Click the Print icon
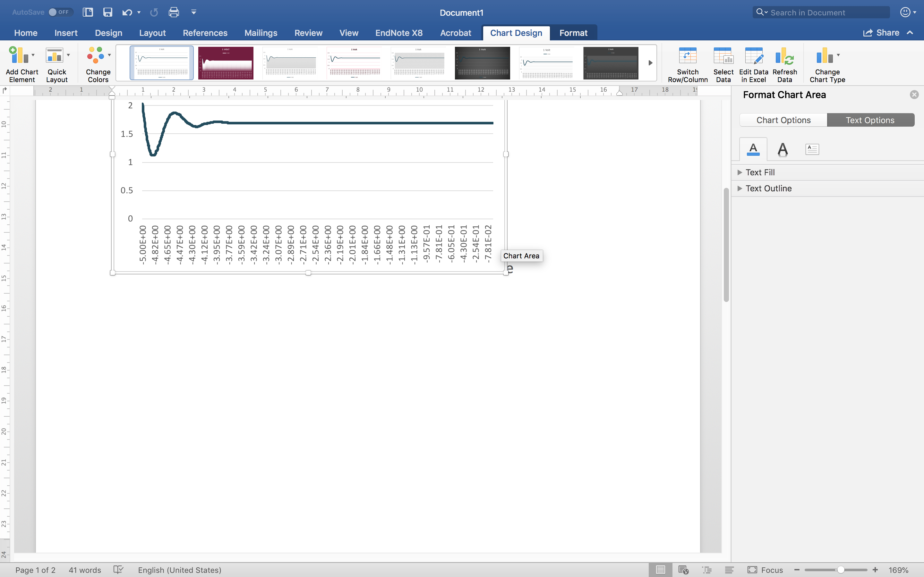Image resolution: width=924 pixels, height=577 pixels. click(x=174, y=12)
